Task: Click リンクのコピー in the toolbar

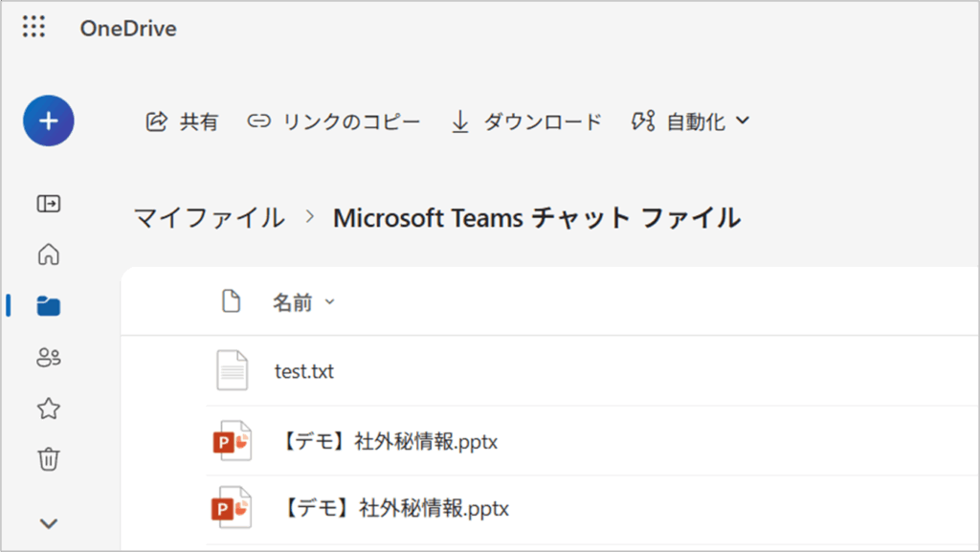Action: click(x=334, y=121)
